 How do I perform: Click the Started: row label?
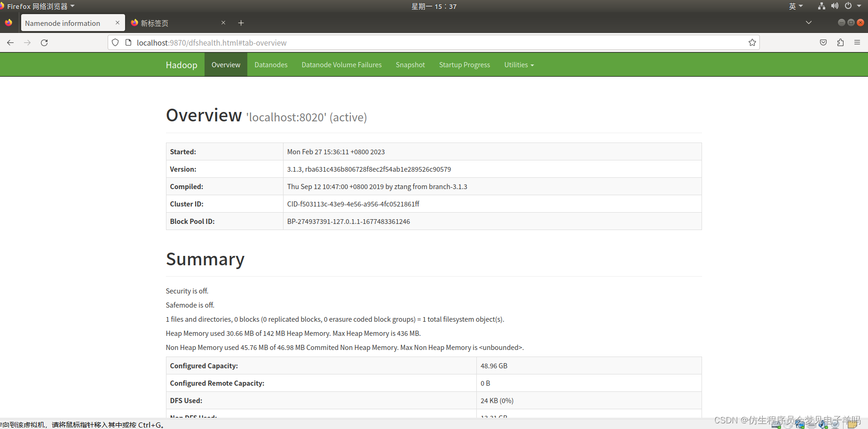point(183,152)
